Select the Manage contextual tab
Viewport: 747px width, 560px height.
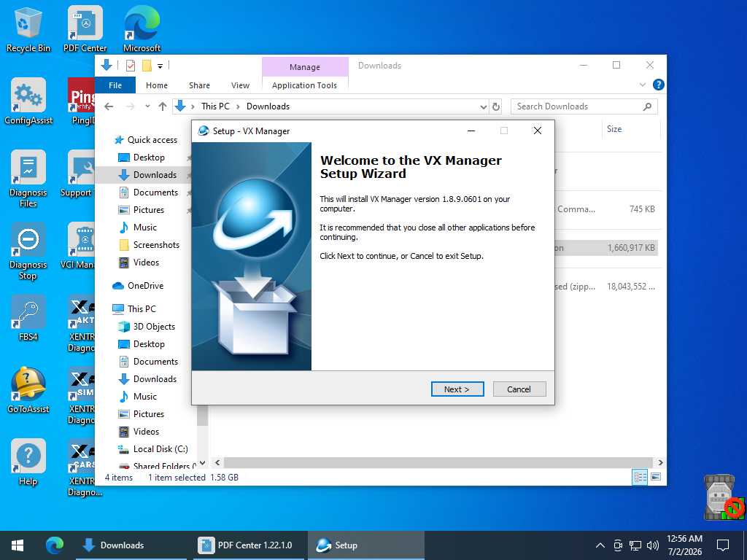305,67
